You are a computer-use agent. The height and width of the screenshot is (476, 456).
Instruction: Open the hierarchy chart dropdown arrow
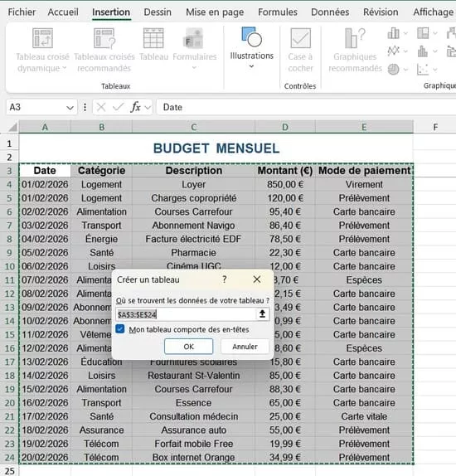[435, 33]
